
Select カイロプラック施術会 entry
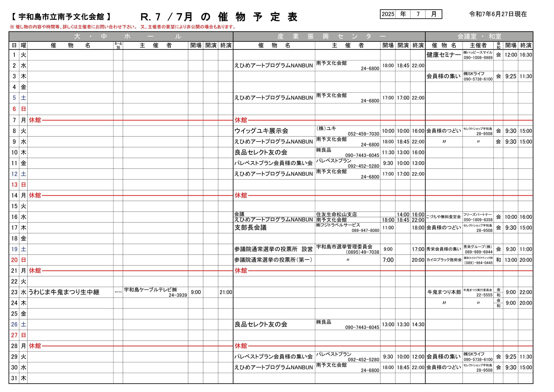click(x=444, y=260)
